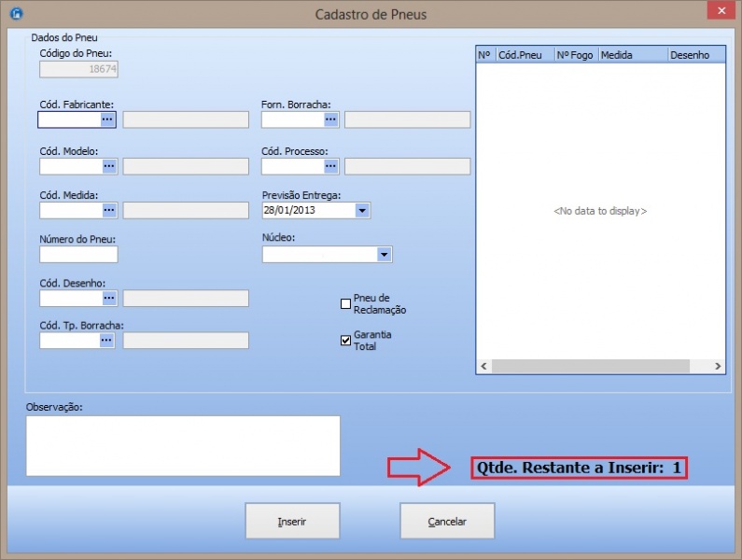This screenshot has height=560, width=742.
Task: Expand Previsão Entrega date picker
Action: (361, 211)
